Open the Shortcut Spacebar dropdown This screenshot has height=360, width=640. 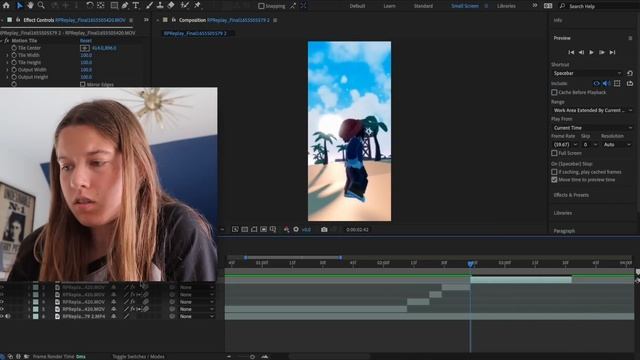pyautogui.click(x=587, y=73)
